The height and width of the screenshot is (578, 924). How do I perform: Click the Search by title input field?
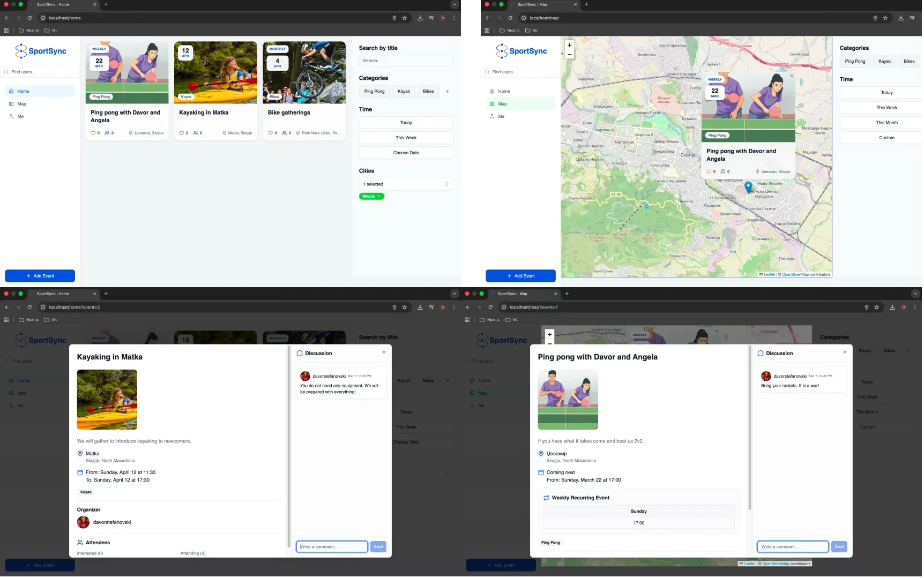point(407,61)
